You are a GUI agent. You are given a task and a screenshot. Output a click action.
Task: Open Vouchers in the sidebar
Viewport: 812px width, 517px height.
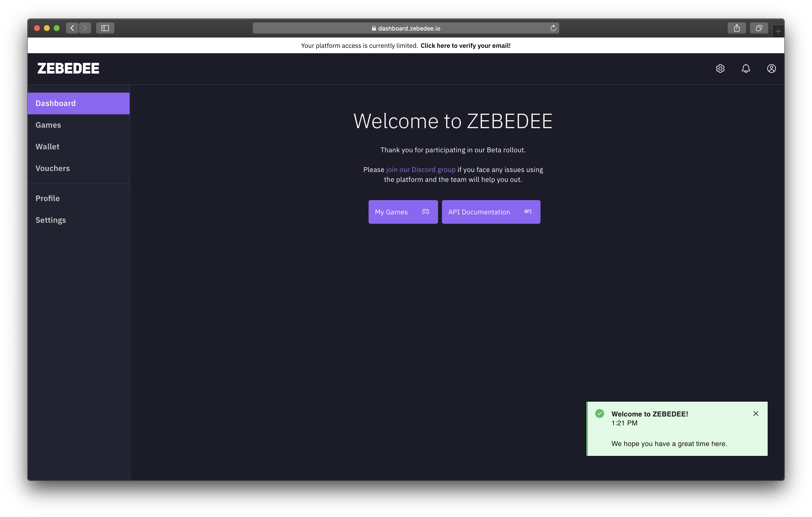(x=79, y=168)
